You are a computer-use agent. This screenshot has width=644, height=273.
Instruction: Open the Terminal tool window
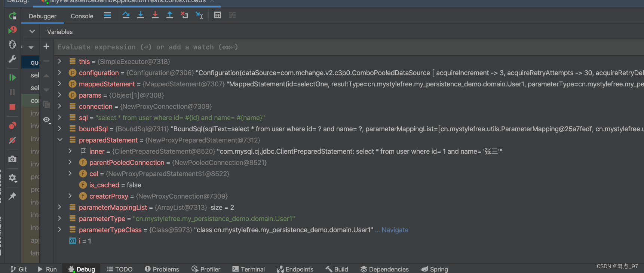tap(248, 269)
